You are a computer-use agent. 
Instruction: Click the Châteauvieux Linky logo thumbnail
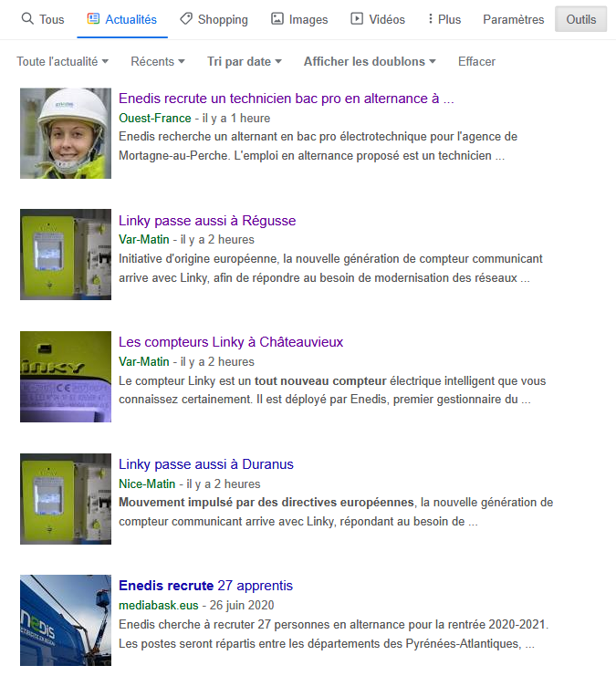(x=66, y=377)
